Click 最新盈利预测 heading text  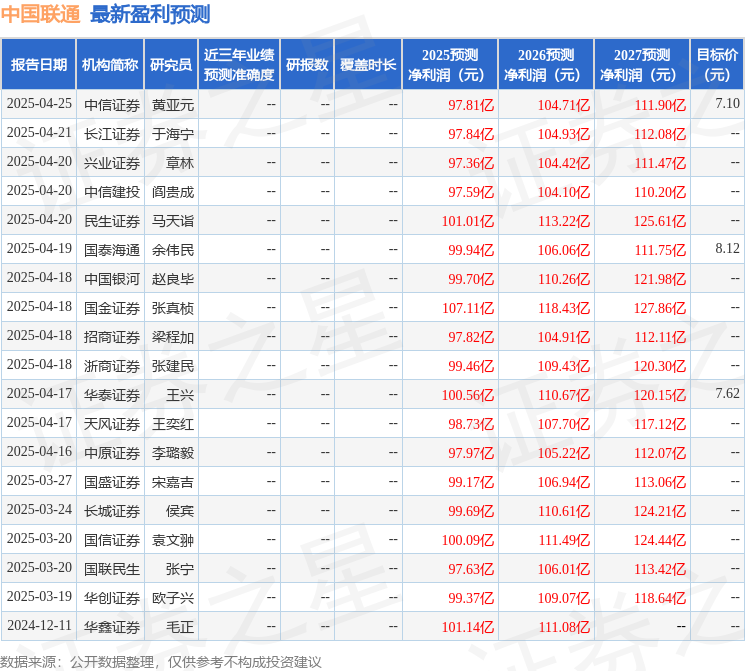tap(150, 14)
